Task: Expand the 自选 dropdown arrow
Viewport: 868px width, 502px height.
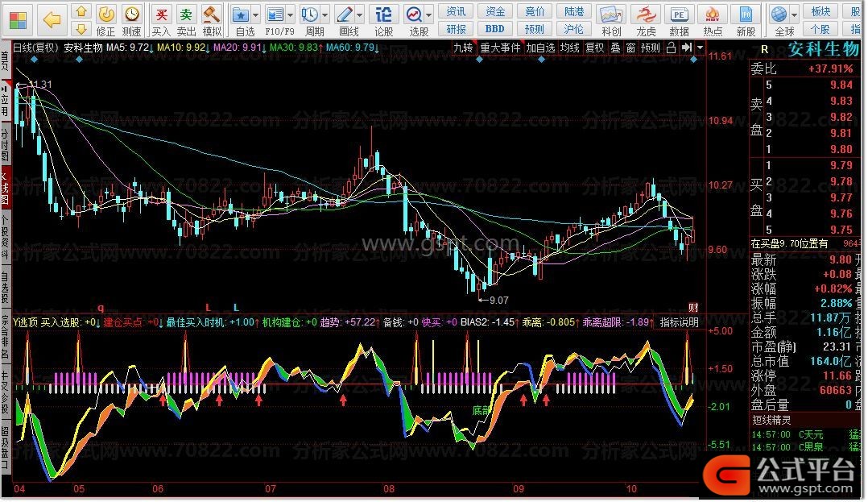Action: pos(256,15)
